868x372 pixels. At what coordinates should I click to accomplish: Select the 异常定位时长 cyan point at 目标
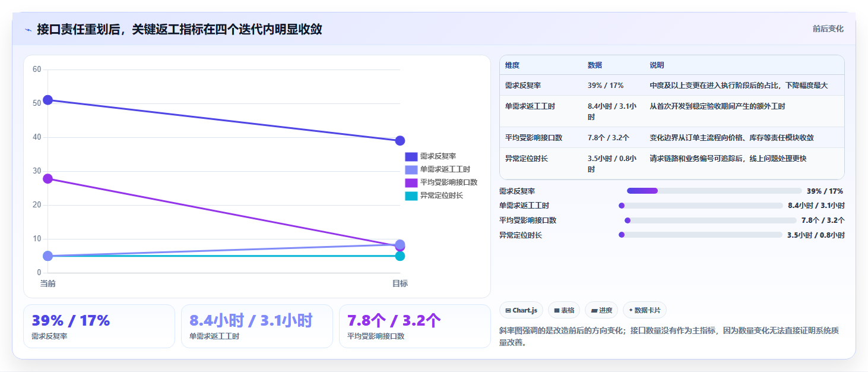click(x=400, y=256)
